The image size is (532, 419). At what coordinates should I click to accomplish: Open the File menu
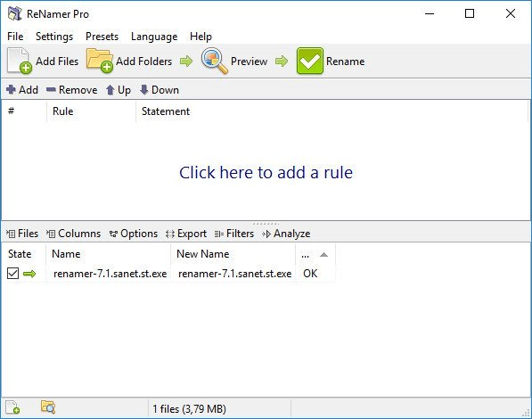(x=15, y=37)
